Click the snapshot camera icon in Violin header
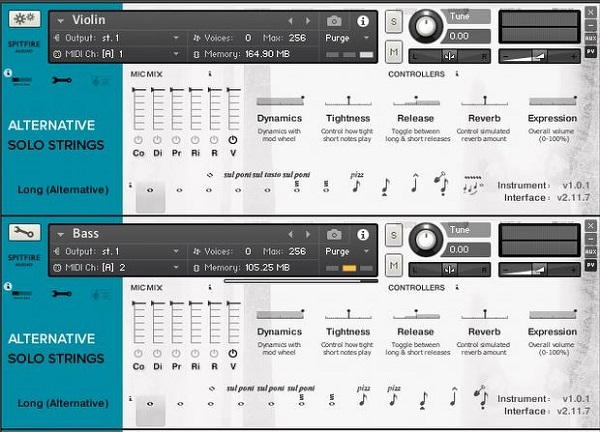The height and width of the screenshot is (432, 600). click(334, 21)
